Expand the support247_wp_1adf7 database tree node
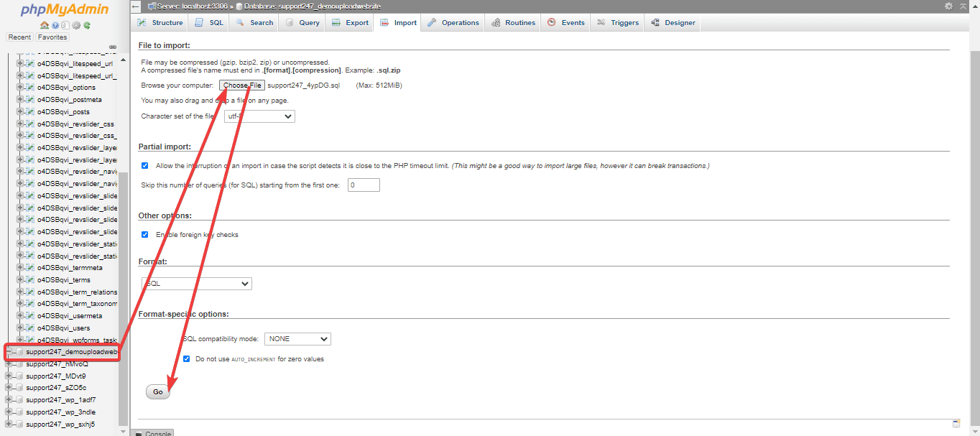Viewport: 980px width, 436px height. pos(9,400)
